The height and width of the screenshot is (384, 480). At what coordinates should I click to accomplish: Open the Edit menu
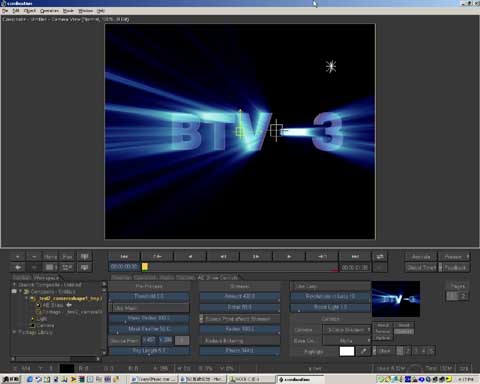coord(16,11)
